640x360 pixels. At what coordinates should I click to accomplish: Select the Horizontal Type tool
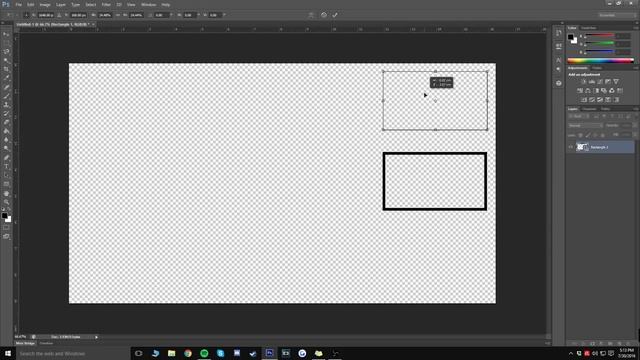point(6,167)
